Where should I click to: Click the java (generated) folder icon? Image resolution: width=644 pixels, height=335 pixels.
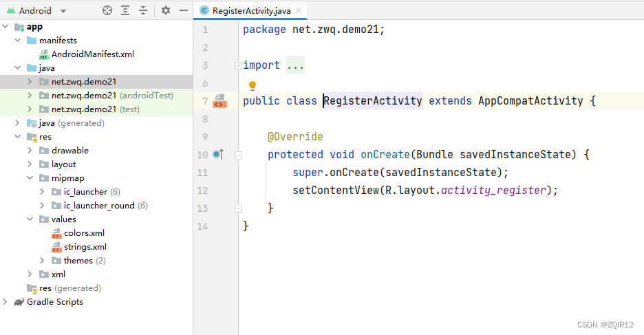click(x=32, y=123)
